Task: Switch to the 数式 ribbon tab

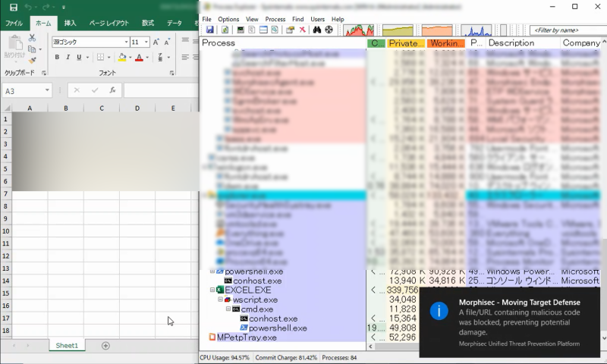Action: pyautogui.click(x=148, y=24)
